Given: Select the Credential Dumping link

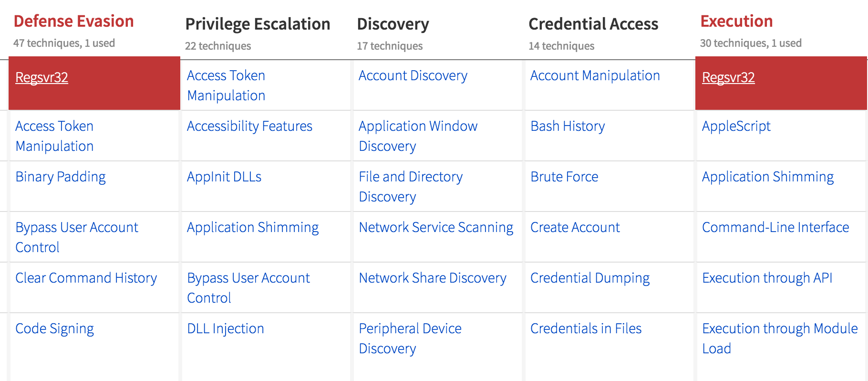Looking at the screenshot, I should click(590, 278).
